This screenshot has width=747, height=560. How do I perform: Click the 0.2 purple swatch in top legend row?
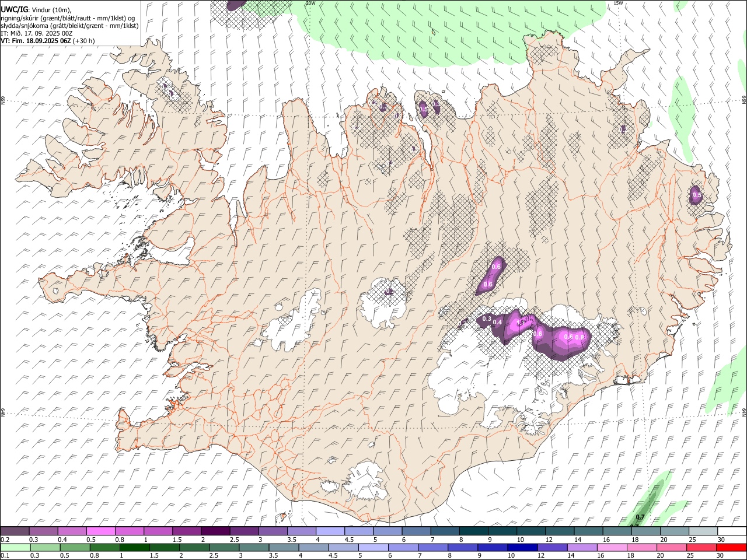15,531
